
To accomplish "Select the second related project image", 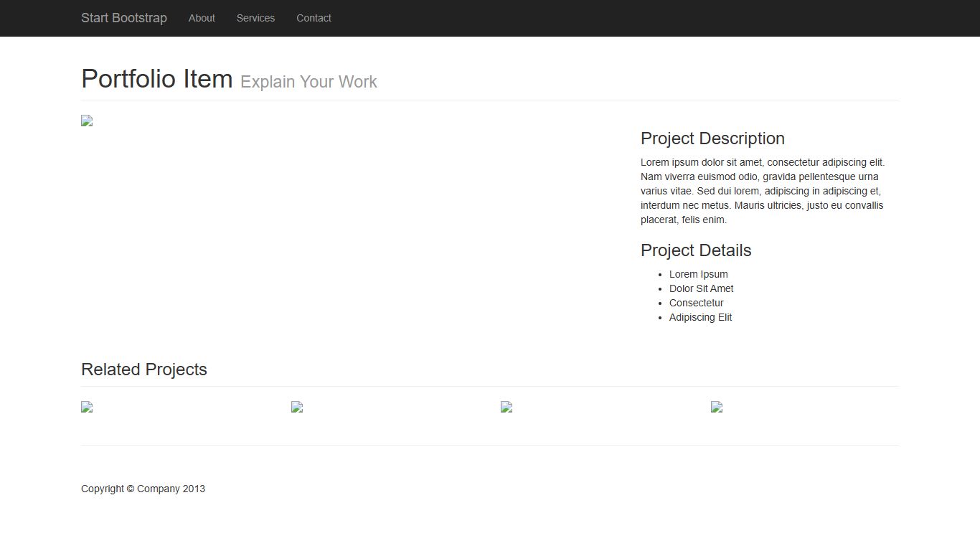I will coord(297,407).
